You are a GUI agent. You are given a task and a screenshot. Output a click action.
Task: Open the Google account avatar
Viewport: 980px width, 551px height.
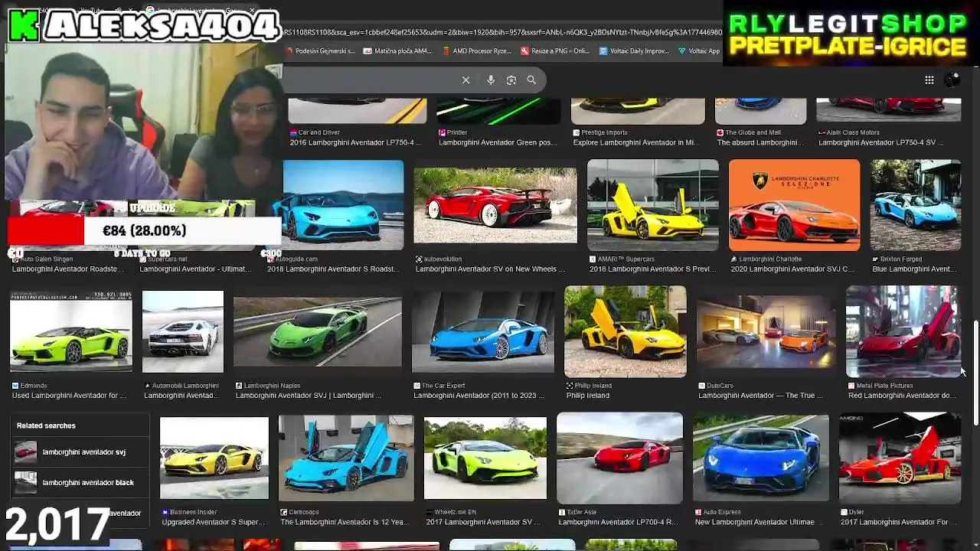952,80
